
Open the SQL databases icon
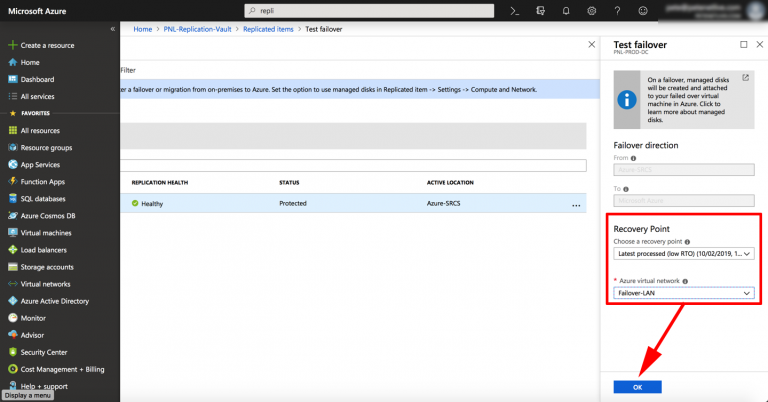tap(13, 199)
